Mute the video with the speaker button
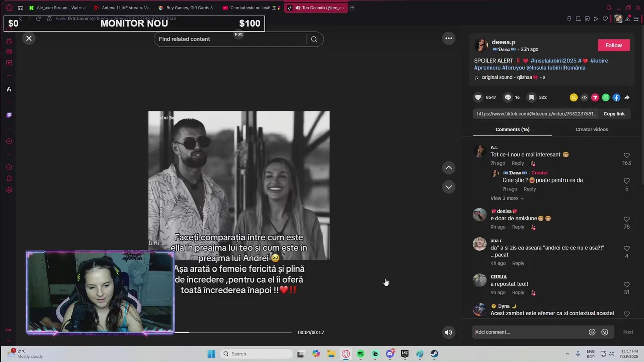This screenshot has width=644, height=362. point(448,332)
